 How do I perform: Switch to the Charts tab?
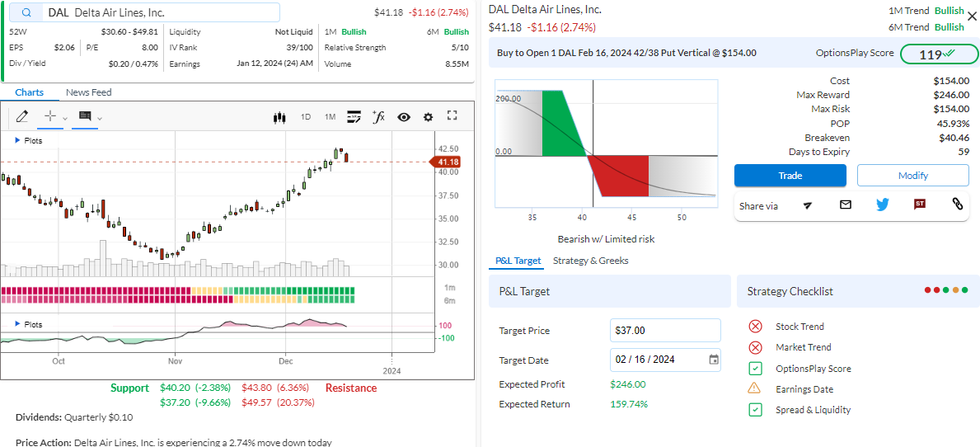(30, 92)
